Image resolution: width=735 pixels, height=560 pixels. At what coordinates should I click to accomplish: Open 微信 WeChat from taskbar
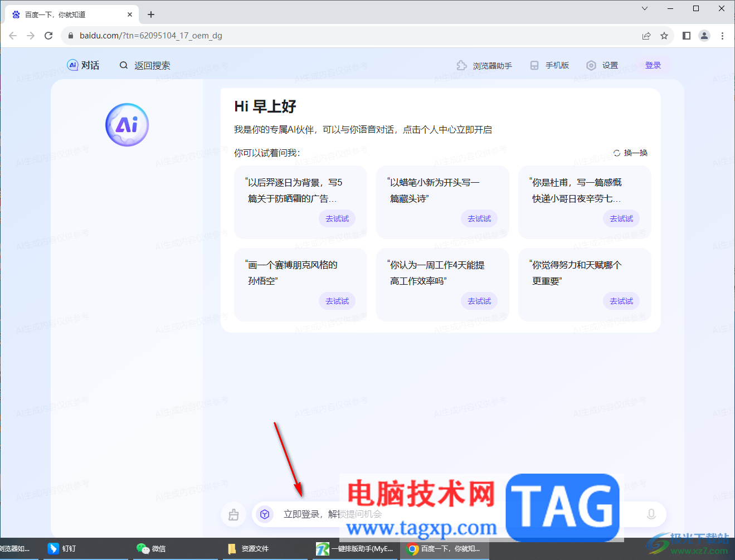(151, 549)
